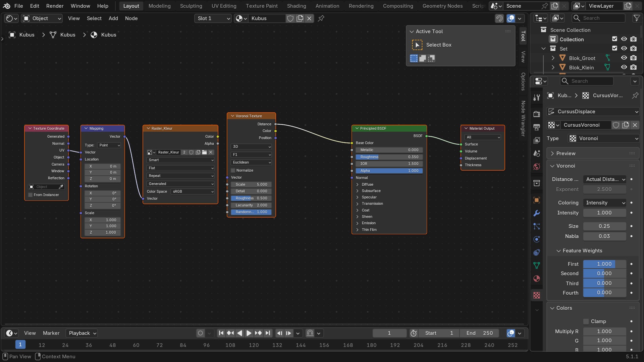
Task: Open the Render properties tab
Action: (x=537, y=114)
